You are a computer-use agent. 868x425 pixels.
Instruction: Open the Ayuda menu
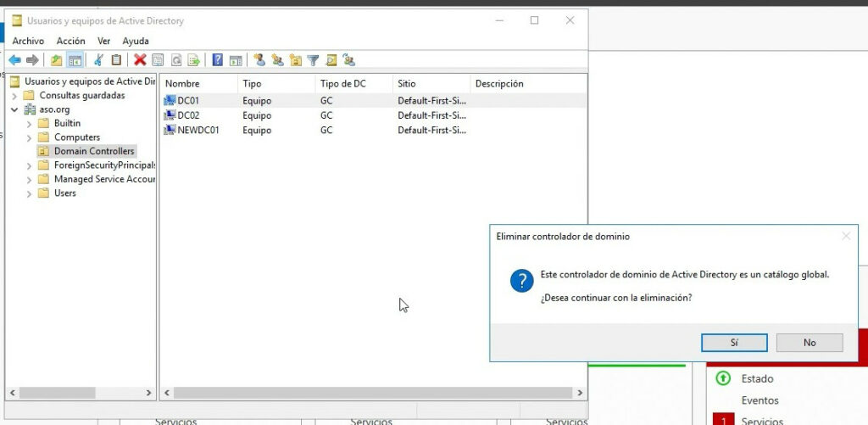[135, 41]
